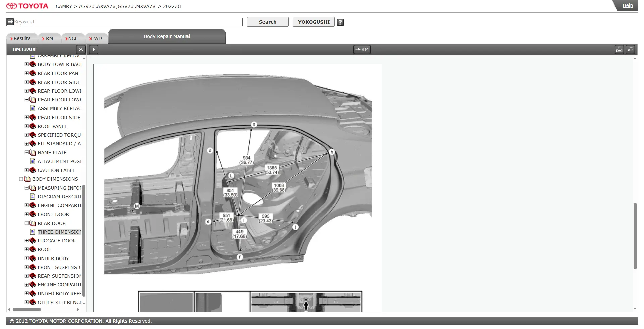The width and height of the screenshot is (644, 329).
Task: Focus the Keyword search field
Action: click(x=128, y=22)
